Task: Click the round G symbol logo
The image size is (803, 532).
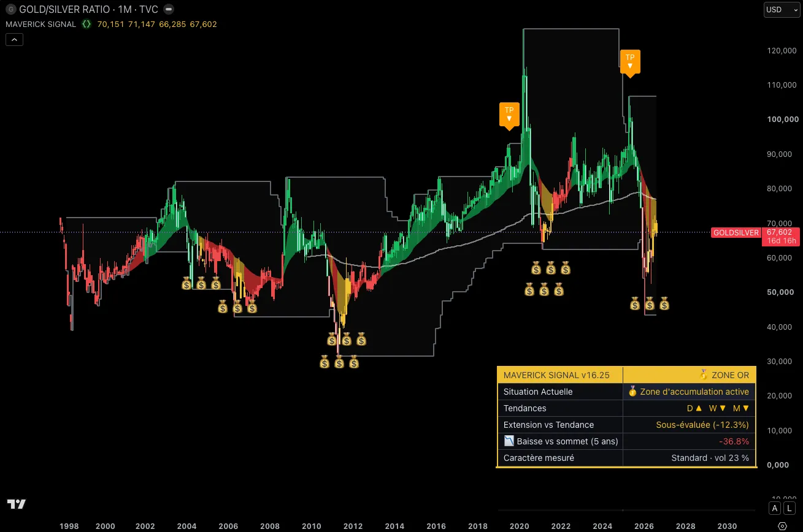Action: pyautogui.click(x=10, y=10)
